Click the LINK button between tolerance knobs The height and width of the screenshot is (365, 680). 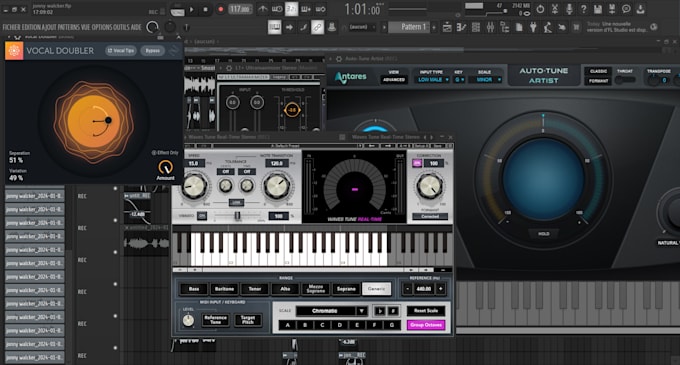[236, 202]
